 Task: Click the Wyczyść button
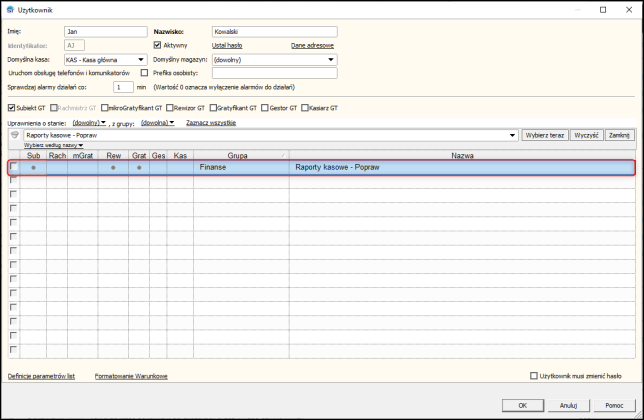[x=586, y=135]
